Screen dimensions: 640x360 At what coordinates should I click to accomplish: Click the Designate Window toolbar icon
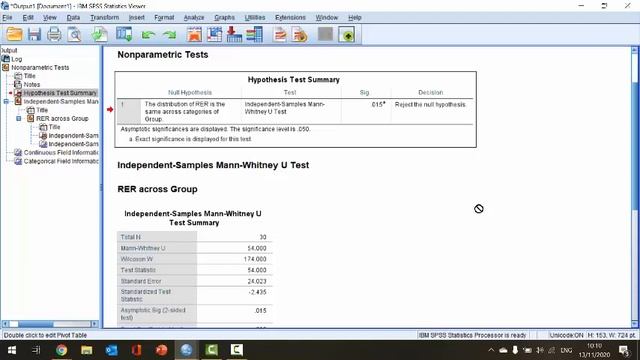pyautogui.click(x=347, y=34)
